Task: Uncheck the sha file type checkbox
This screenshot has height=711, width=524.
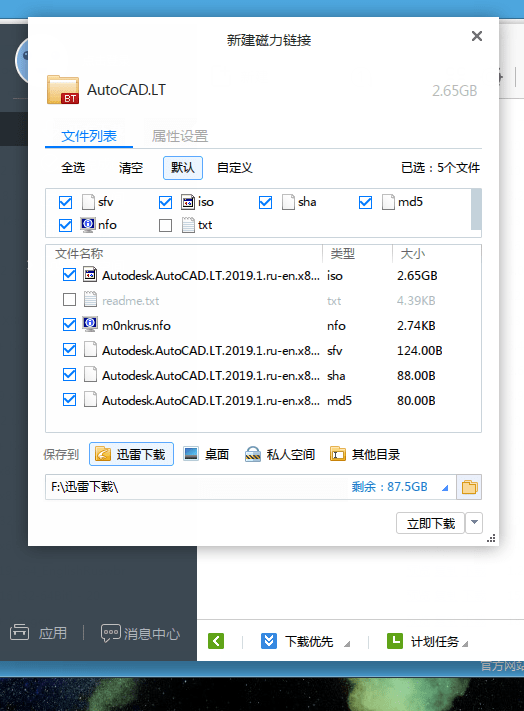Action: click(265, 202)
